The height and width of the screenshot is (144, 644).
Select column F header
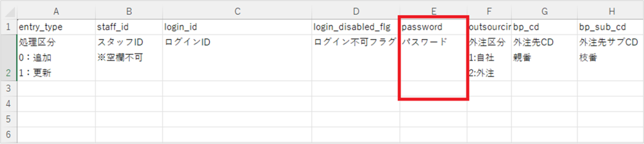489,12
